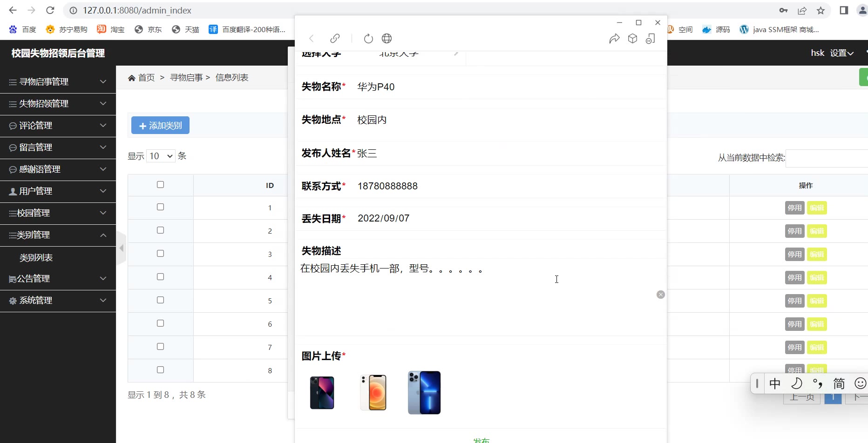
Task: Click popup back arrow icon
Action: (x=312, y=39)
